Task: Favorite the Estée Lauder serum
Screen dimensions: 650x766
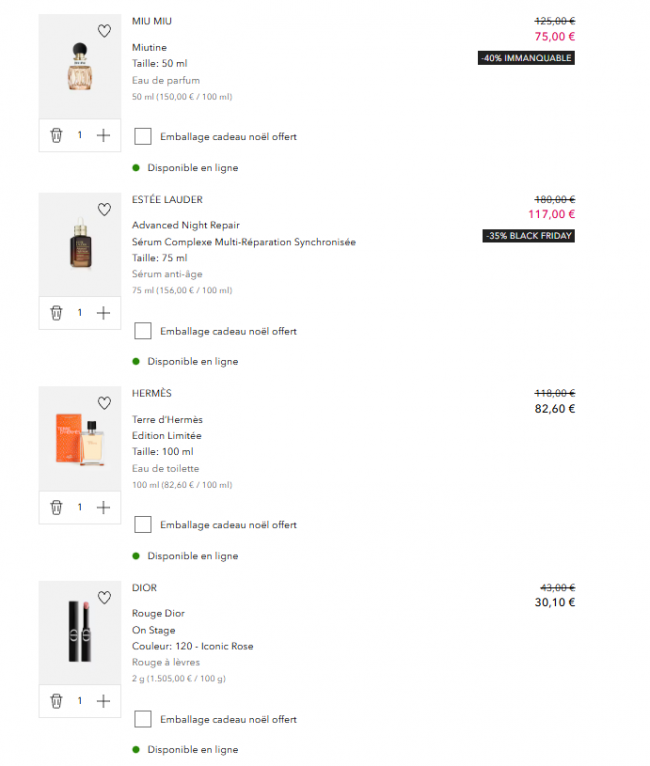Action: (x=104, y=210)
